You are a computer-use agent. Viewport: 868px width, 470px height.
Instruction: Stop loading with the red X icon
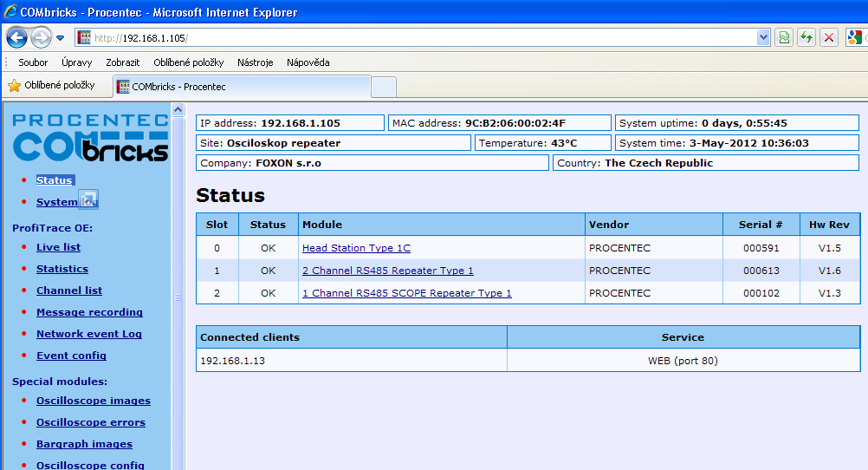tap(829, 37)
